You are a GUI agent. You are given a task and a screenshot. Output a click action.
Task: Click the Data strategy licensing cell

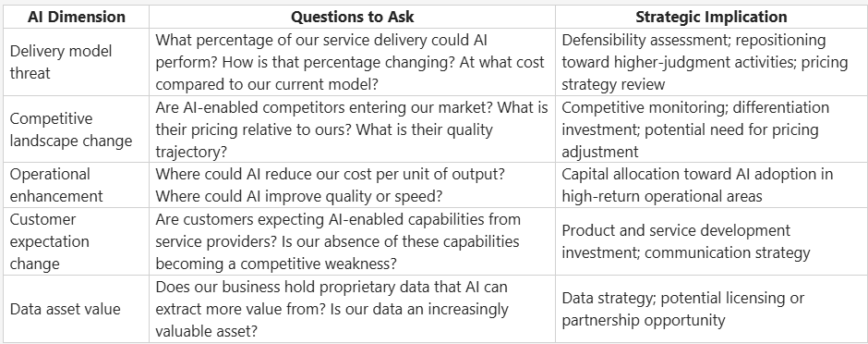tap(711, 309)
